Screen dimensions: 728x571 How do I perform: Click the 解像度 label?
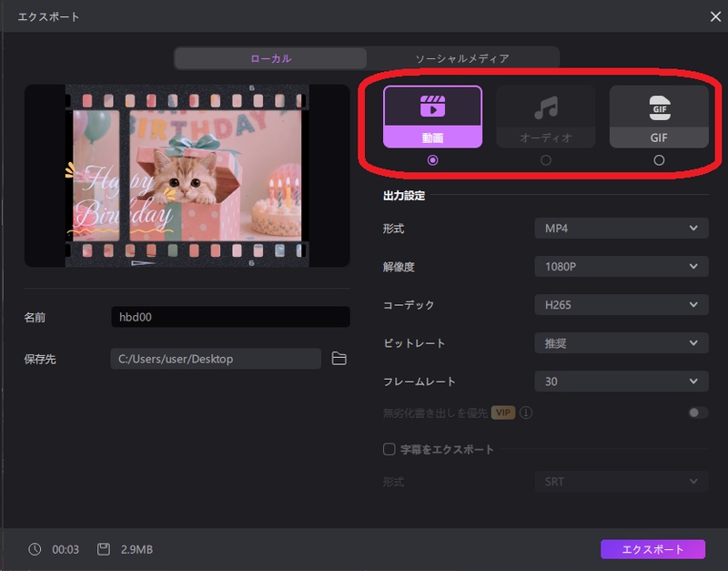coord(399,267)
